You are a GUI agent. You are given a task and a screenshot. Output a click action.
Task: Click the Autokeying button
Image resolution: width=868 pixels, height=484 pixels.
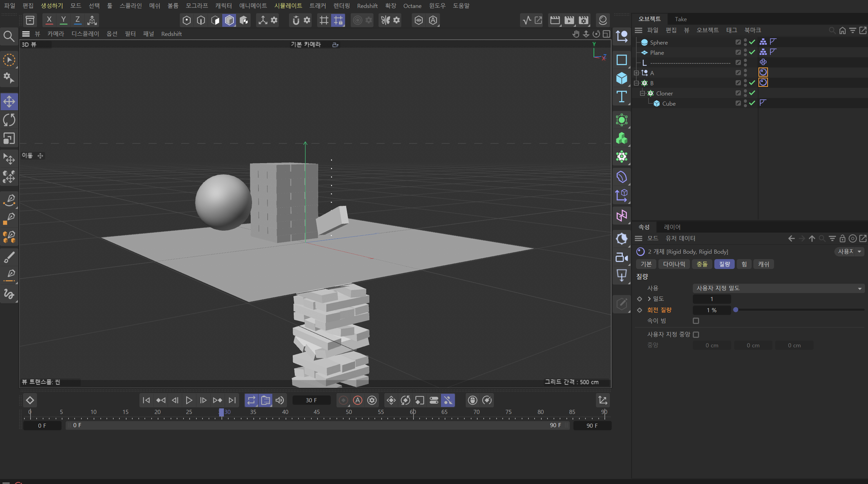point(358,400)
